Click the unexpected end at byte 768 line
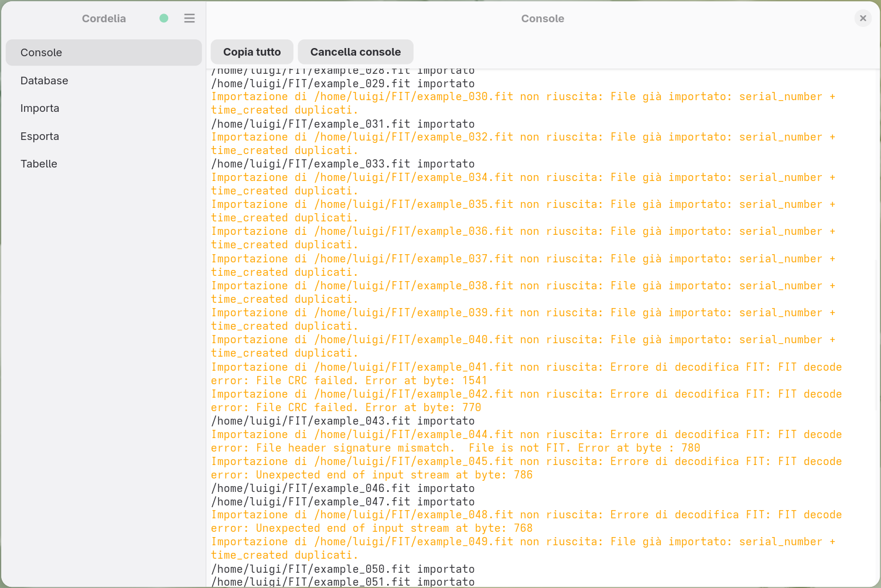The height and width of the screenshot is (588, 881). [527, 521]
